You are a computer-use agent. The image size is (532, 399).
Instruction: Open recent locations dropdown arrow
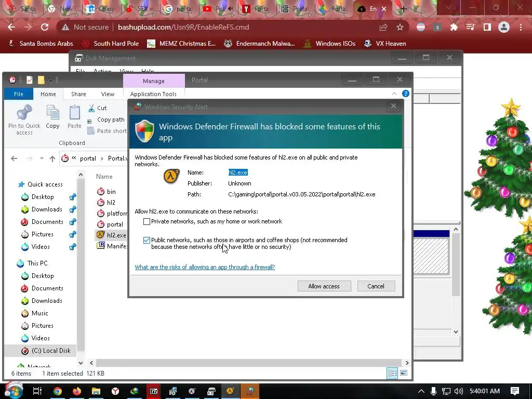tap(42, 158)
